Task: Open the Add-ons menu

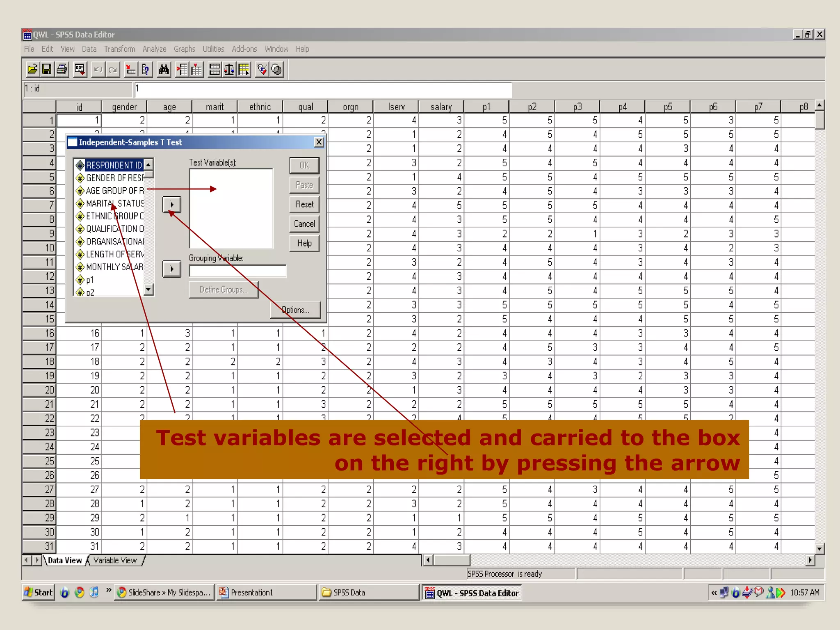Action: [244, 49]
